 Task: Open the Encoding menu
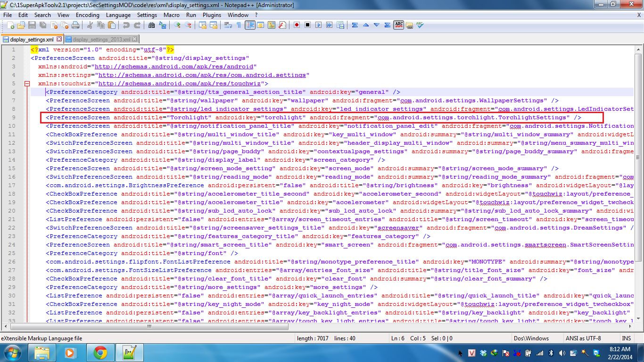point(87,15)
